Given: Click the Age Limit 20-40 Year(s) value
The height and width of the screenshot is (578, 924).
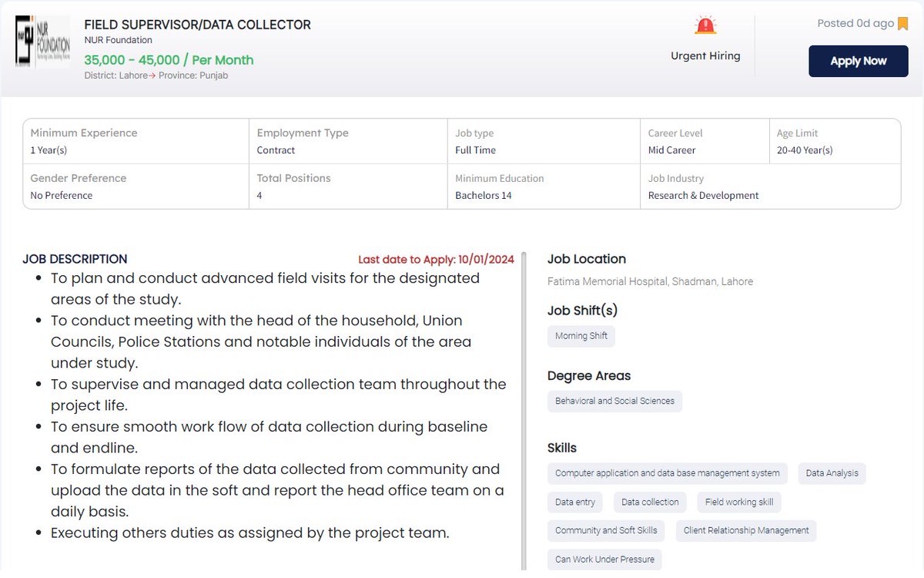Looking at the screenshot, I should click(x=805, y=150).
